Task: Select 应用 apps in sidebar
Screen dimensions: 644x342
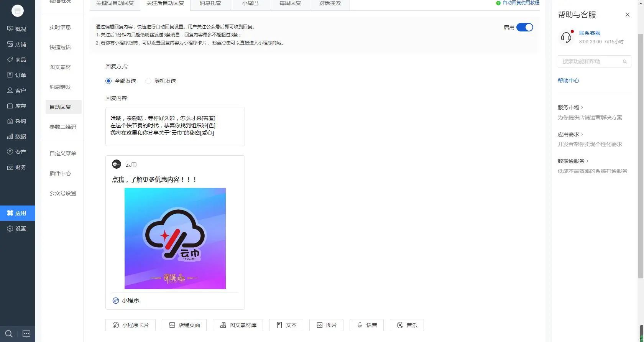Action: [x=17, y=213]
